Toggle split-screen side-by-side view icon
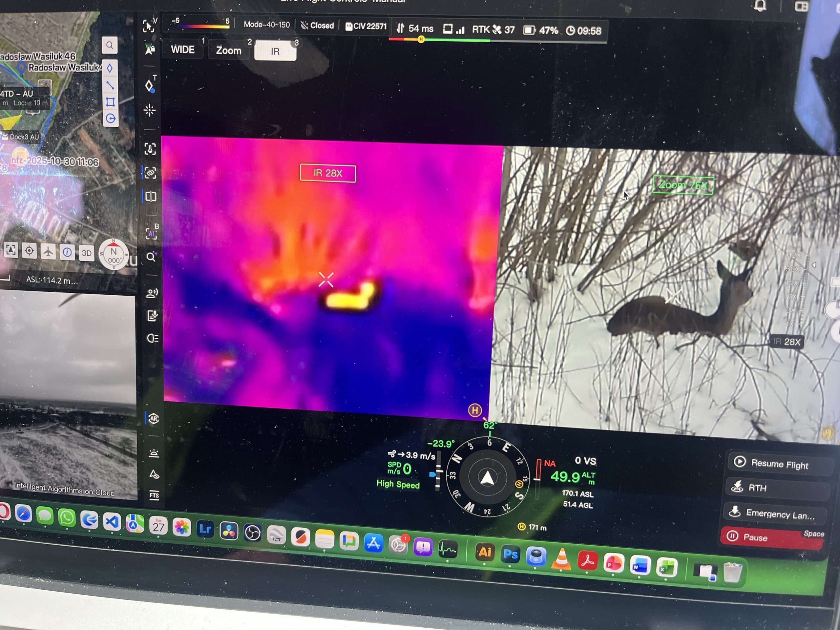 click(151, 197)
